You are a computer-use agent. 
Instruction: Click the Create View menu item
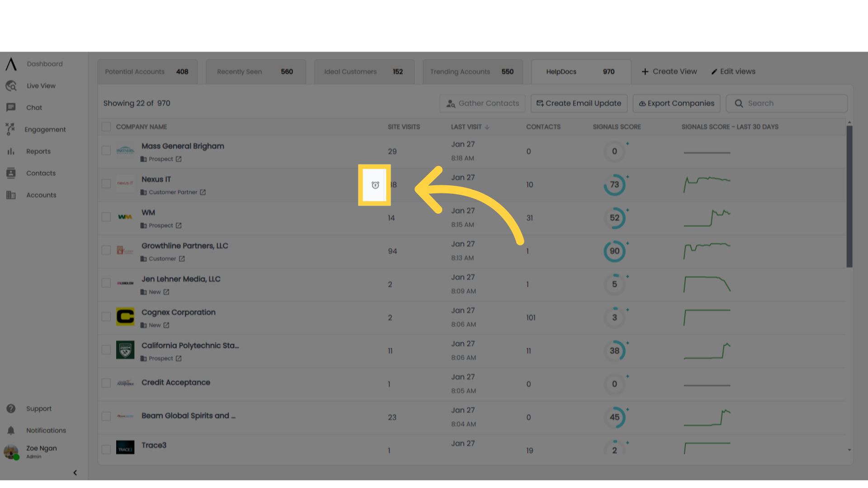click(x=669, y=71)
